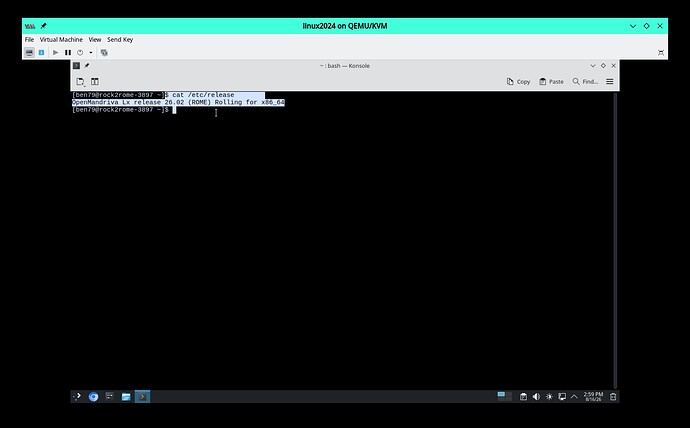Click the Paste button in Konsole
Screen dimensions: 690x428
click(551, 82)
